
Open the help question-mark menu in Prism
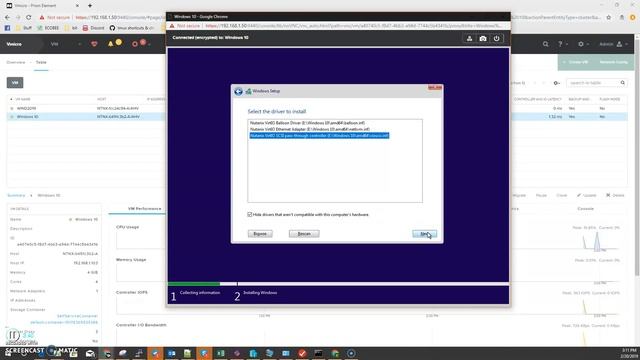coord(562,44)
